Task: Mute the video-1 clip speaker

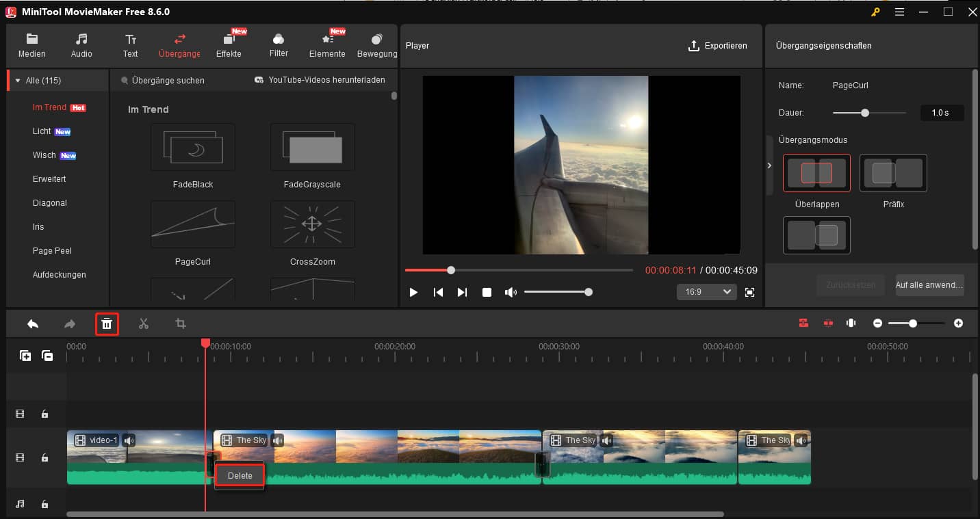Action: click(x=129, y=440)
